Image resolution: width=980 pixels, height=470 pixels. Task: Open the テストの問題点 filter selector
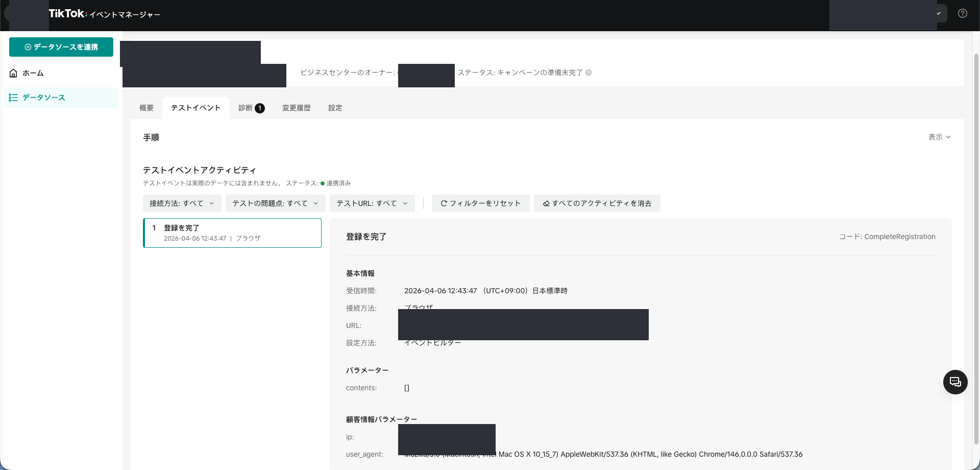click(x=275, y=203)
